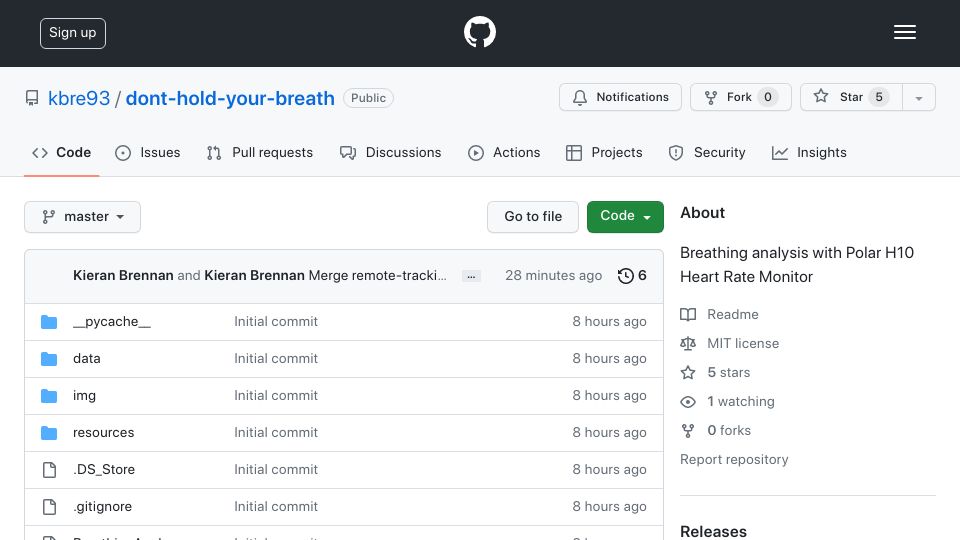Click the Notifications button
This screenshot has width=960, height=540.
[x=620, y=97]
